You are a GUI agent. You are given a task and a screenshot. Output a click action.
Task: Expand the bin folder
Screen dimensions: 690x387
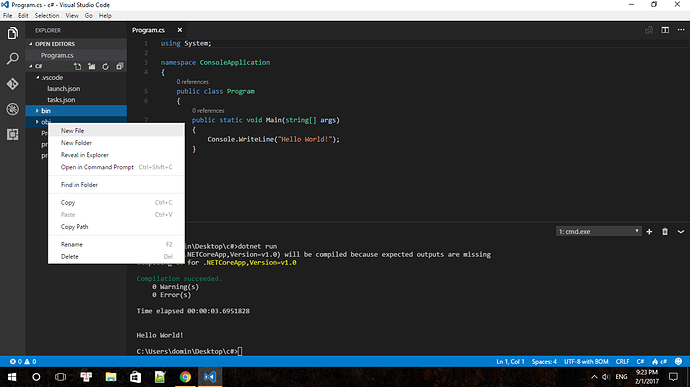click(x=37, y=111)
